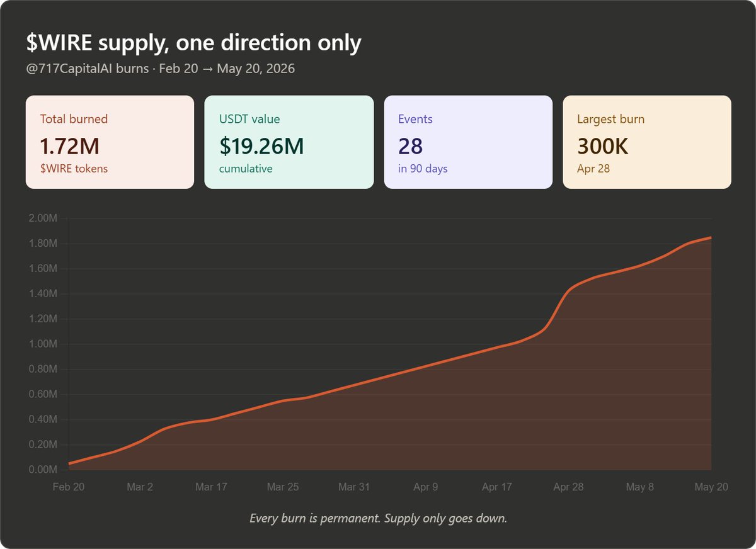756x549 pixels.
Task: Click the 'Total burned' card heading
Action: coord(74,119)
